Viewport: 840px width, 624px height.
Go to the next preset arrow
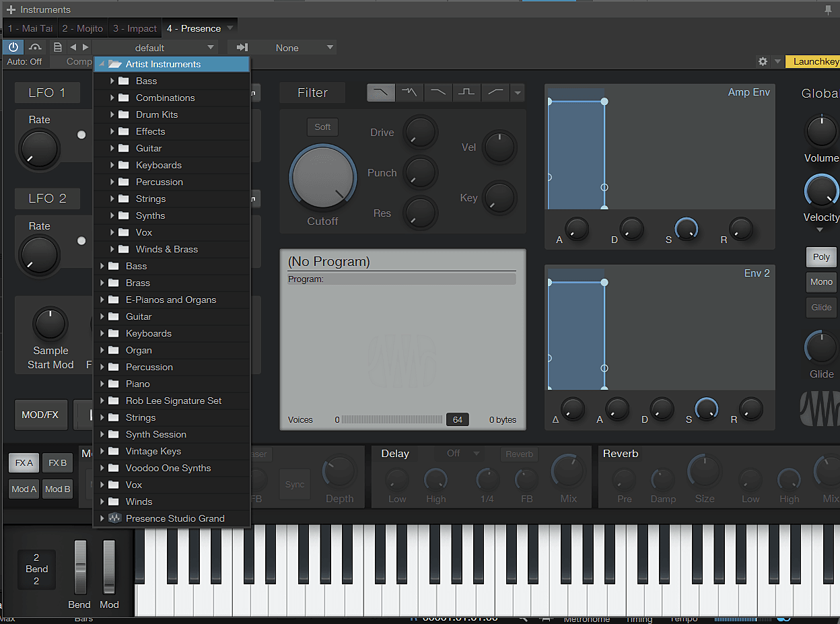85,47
